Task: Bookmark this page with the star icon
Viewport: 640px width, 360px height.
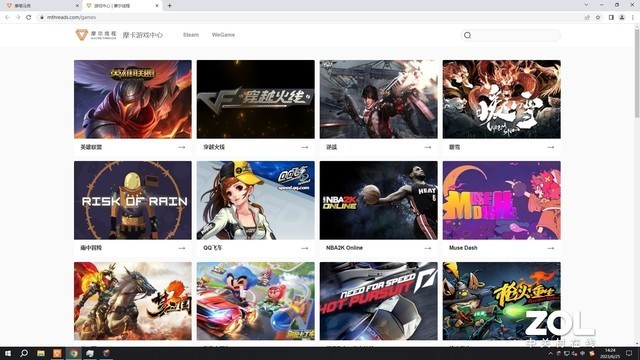Action: click(x=598, y=17)
